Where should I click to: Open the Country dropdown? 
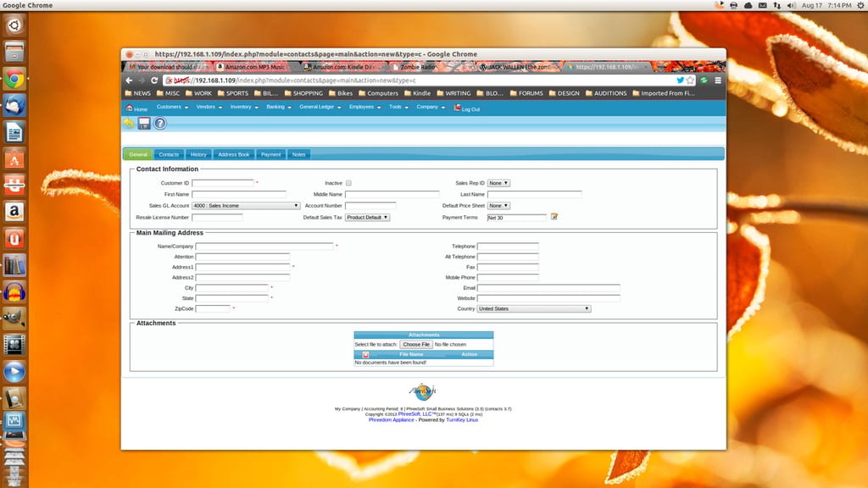point(534,308)
